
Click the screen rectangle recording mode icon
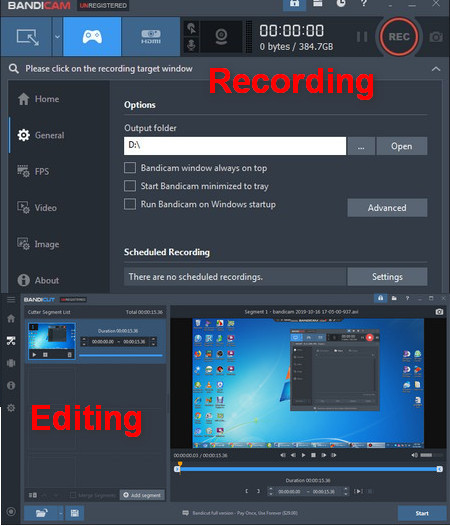[x=27, y=37]
